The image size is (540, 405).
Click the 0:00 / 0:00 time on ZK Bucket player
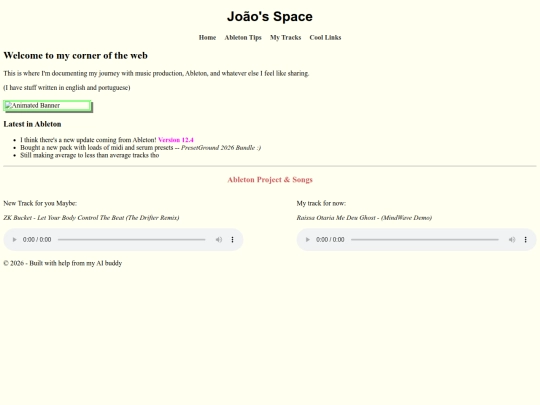[37, 240]
